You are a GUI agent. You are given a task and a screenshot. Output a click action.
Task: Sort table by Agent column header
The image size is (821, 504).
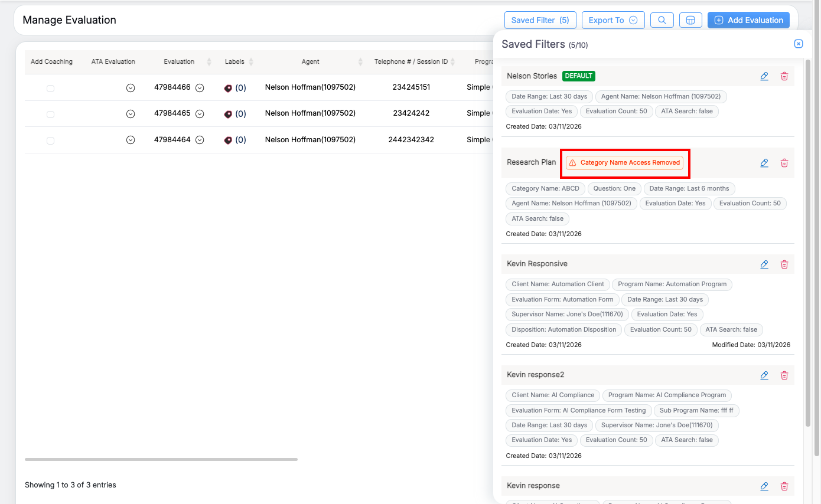(x=310, y=61)
